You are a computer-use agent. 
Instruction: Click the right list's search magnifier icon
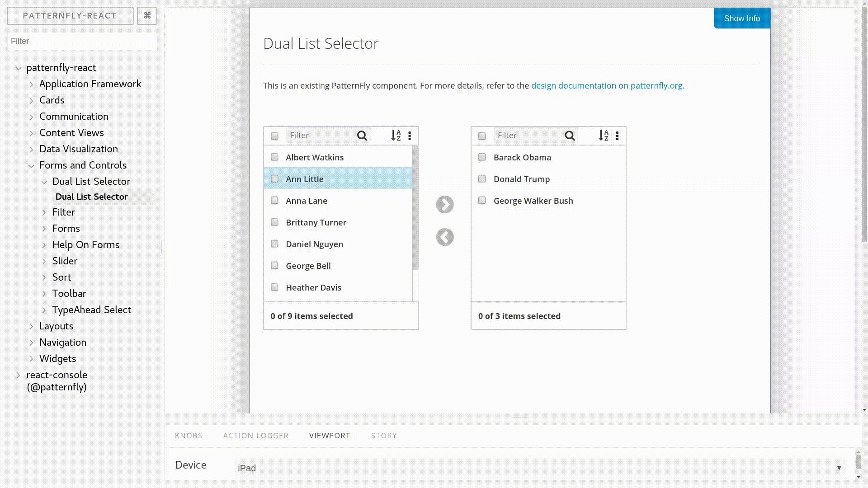click(x=570, y=136)
